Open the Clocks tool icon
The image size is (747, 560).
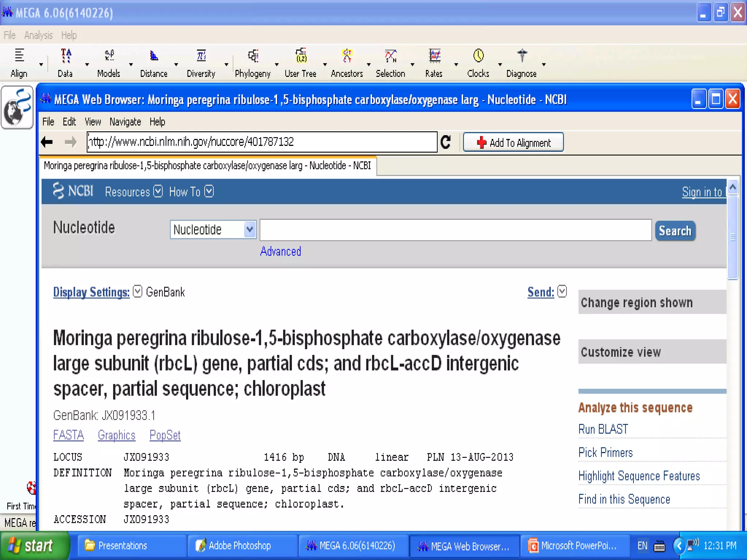[x=478, y=63]
